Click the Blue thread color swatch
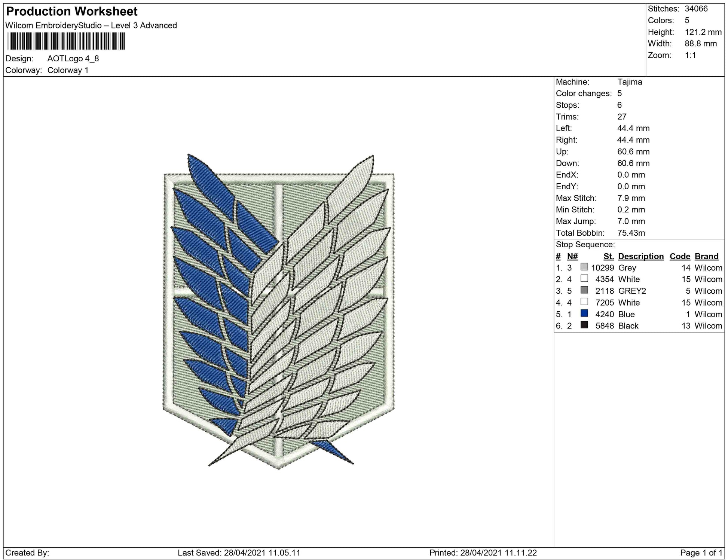This screenshot has height=560, width=728. 584,313
